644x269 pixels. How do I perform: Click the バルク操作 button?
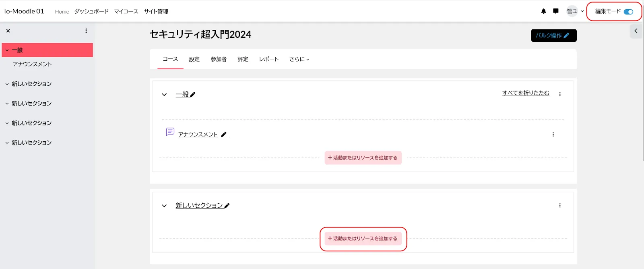553,35
